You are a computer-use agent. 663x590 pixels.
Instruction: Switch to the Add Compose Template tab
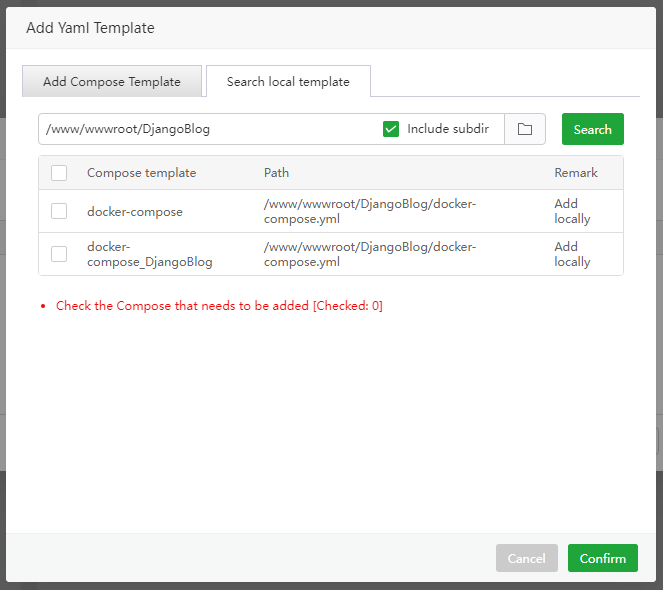112,82
